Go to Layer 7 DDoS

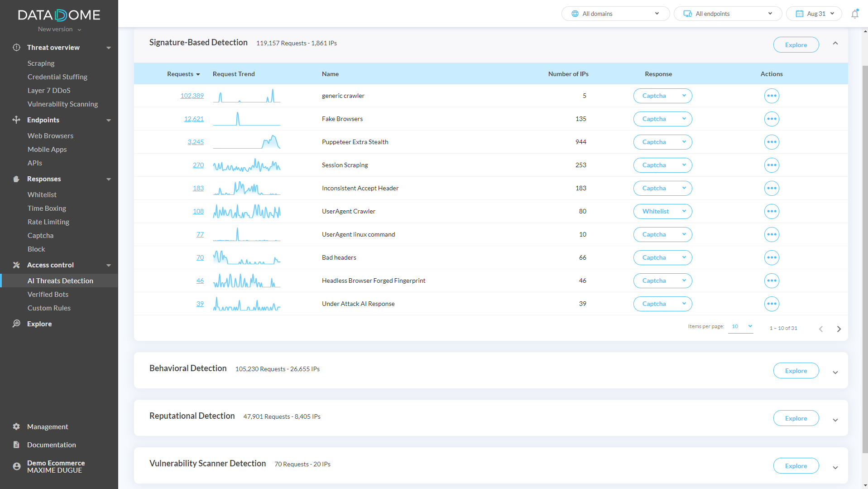(x=49, y=90)
